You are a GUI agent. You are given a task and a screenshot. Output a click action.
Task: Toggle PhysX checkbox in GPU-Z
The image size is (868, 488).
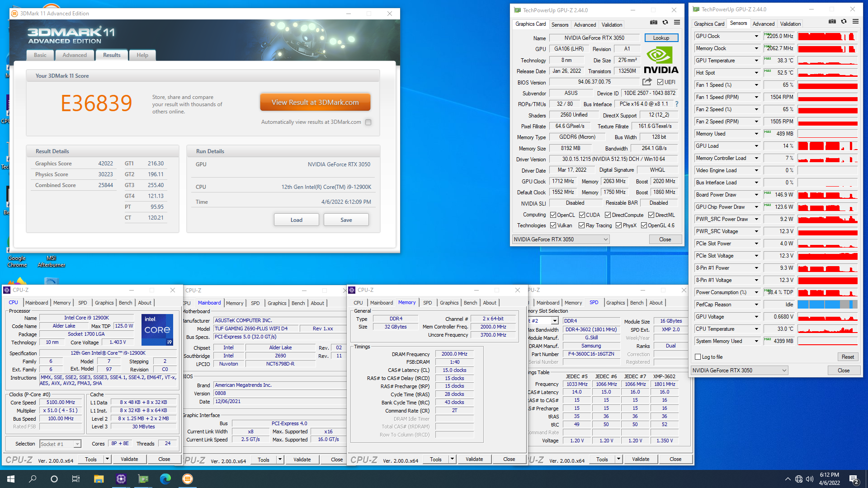618,225
